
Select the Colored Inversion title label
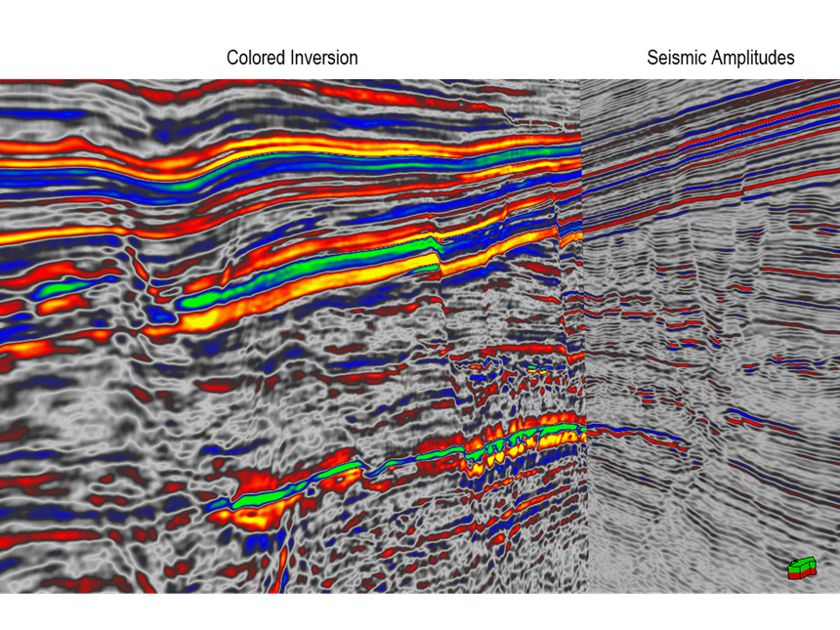292,58
